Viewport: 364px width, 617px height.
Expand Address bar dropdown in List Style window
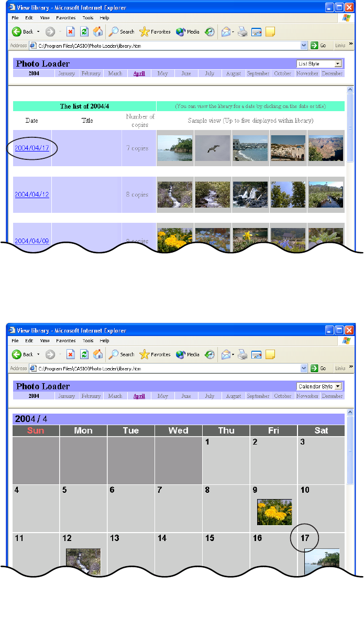[x=303, y=46]
